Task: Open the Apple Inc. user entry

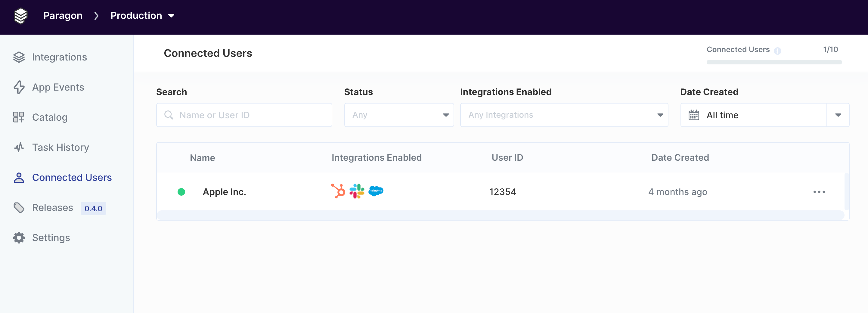Action: click(224, 192)
